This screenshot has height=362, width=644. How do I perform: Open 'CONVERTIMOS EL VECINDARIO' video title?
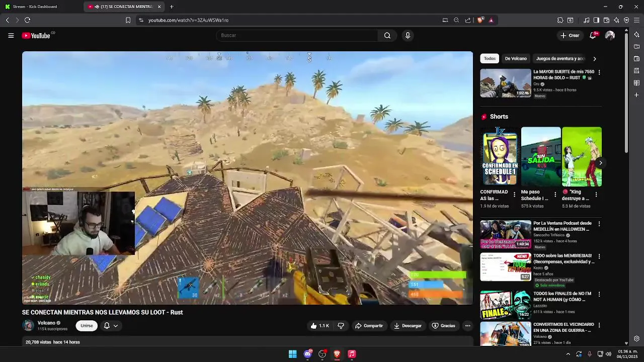(563, 327)
